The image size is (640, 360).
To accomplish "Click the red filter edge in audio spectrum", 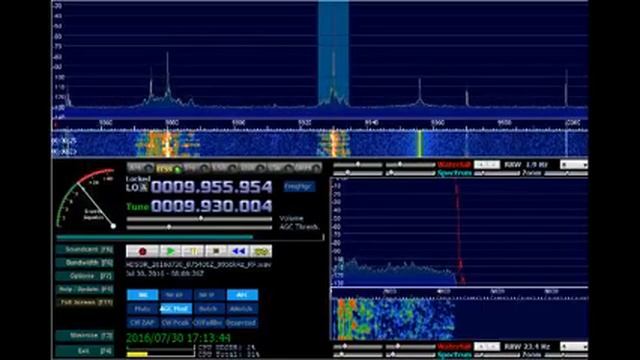I will [x=458, y=233].
